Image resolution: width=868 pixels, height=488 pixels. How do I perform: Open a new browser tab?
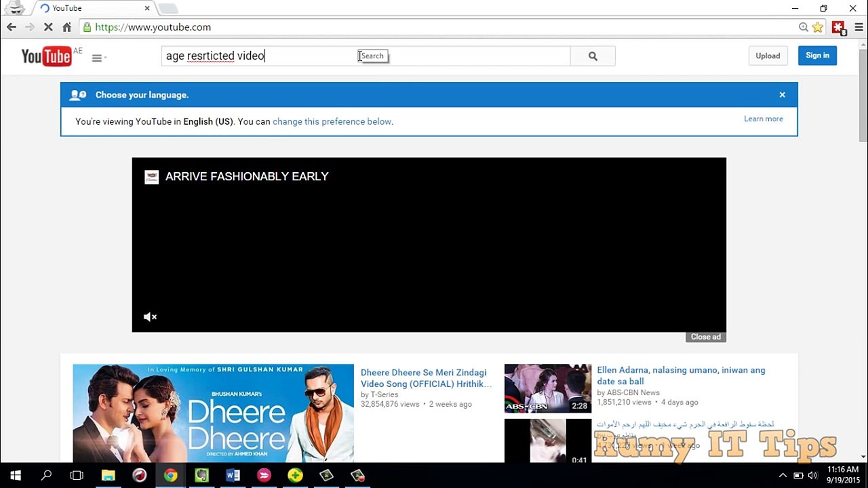tap(168, 8)
